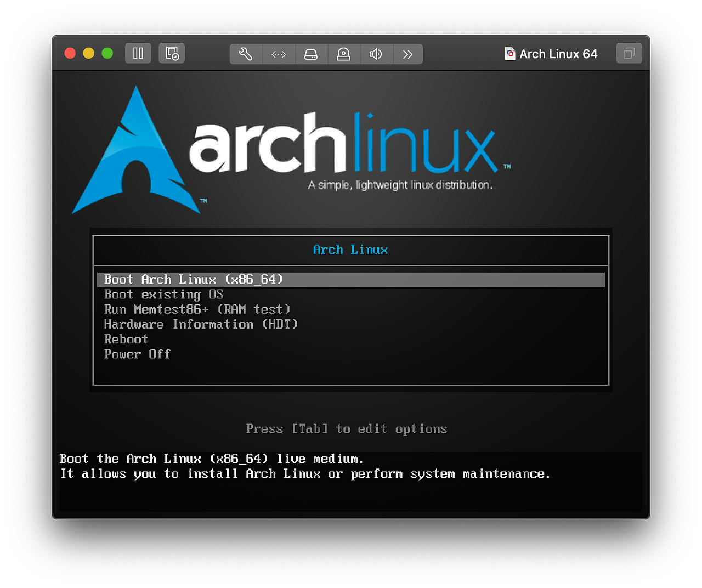Expand the hidden toolbar actions chevron
This screenshot has width=702, height=588.
point(407,54)
